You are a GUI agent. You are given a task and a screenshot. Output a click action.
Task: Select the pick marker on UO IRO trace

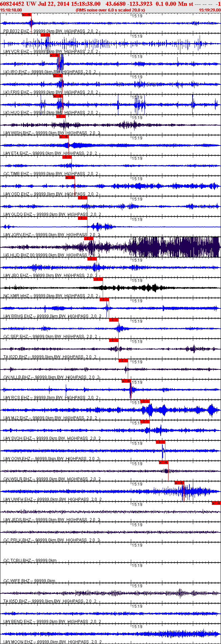(55, 55)
